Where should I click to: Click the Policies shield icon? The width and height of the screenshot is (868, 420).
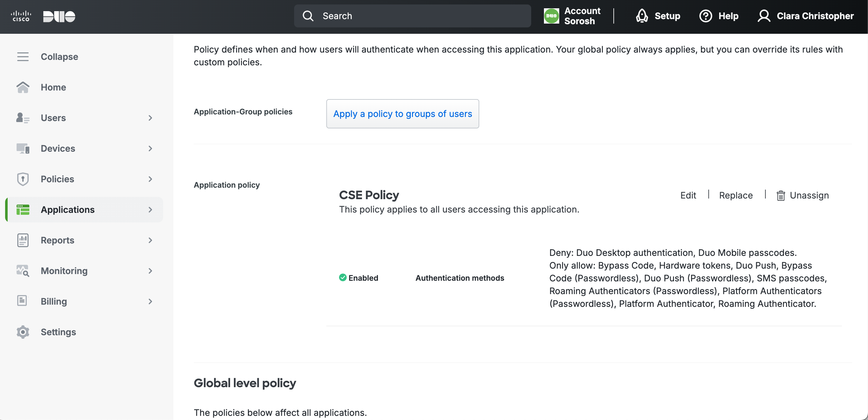tap(23, 179)
